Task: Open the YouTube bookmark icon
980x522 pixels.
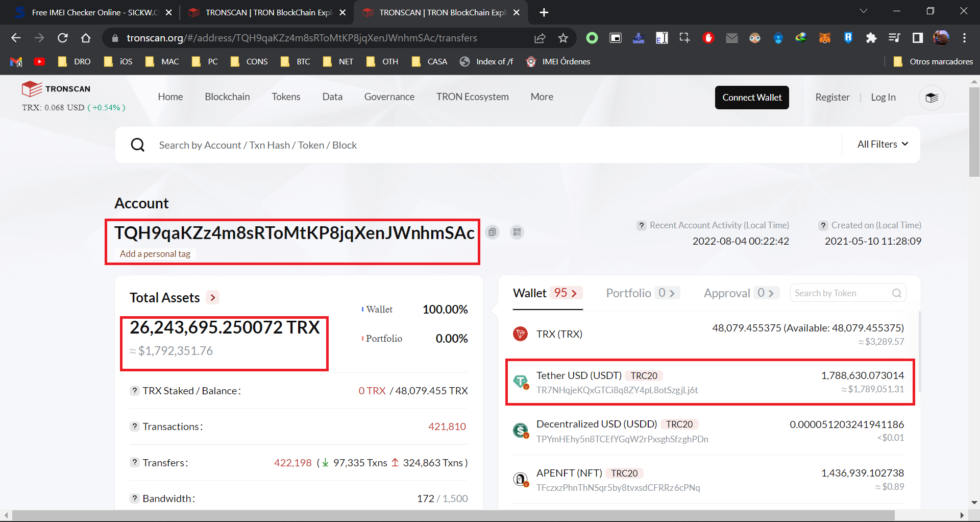Action: (39, 62)
